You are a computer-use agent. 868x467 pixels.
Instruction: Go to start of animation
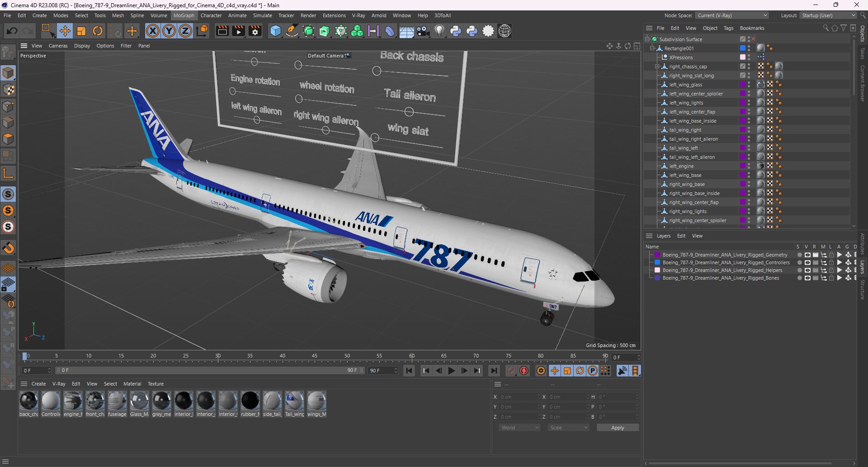[x=409, y=371]
